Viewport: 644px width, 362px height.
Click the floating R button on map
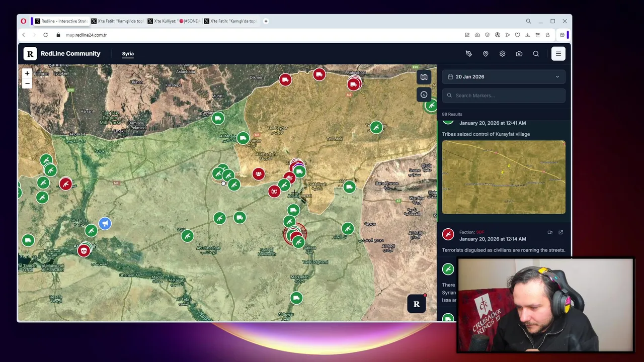tap(417, 304)
